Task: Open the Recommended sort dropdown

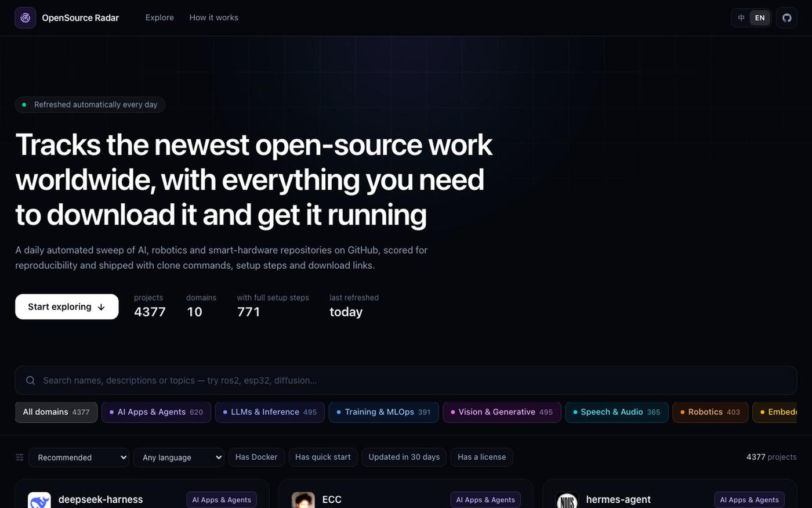Action: pos(79,457)
